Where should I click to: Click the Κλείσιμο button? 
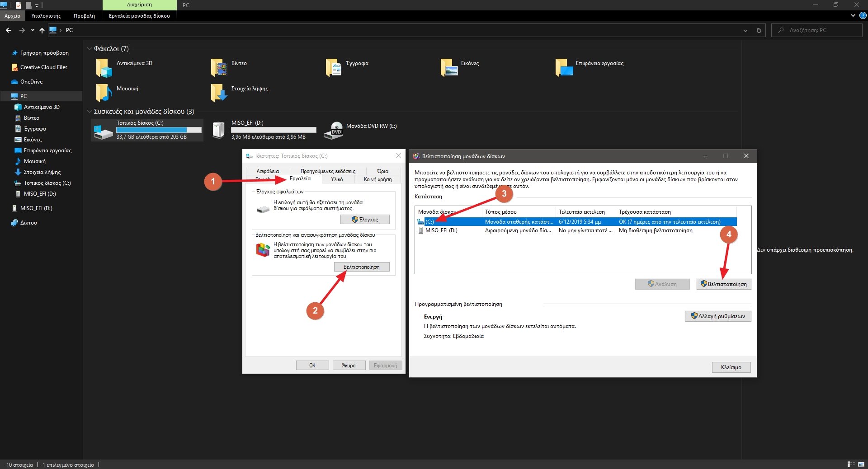coord(731,367)
